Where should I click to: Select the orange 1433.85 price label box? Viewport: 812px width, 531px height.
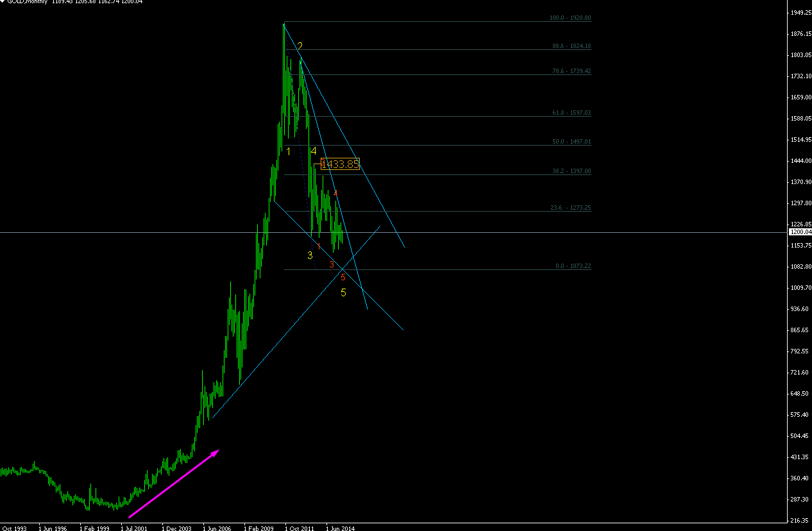click(340, 164)
